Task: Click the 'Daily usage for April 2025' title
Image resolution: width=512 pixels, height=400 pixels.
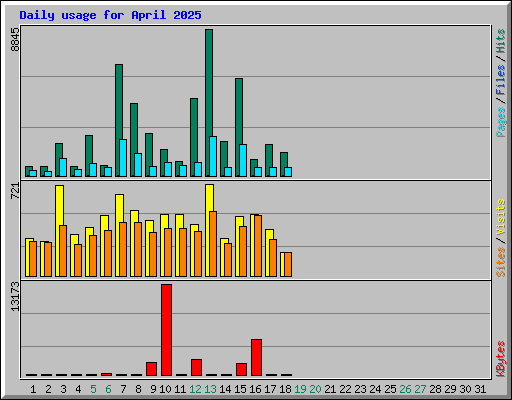Action: (x=110, y=15)
